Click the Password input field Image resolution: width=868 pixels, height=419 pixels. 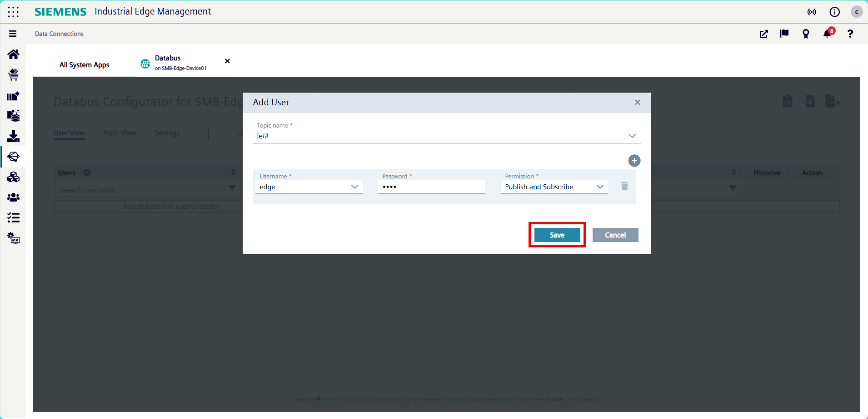tap(431, 187)
